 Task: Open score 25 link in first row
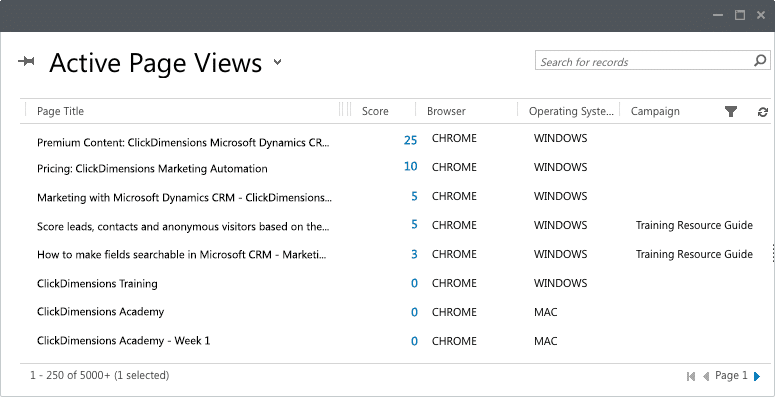(410, 140)
